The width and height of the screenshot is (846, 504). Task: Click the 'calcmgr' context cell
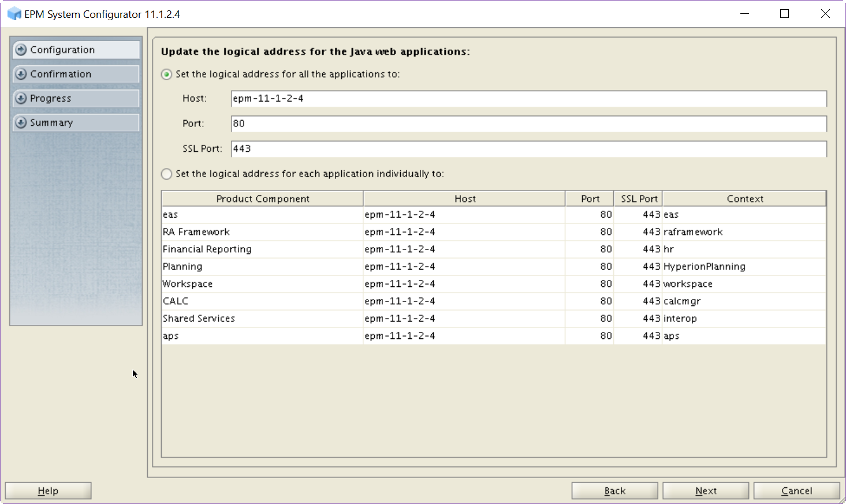(x=744, y=301)
